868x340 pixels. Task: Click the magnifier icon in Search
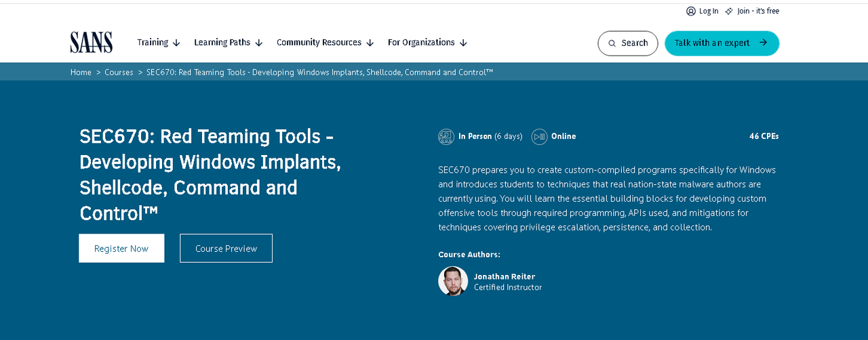[x=612, y=43]
